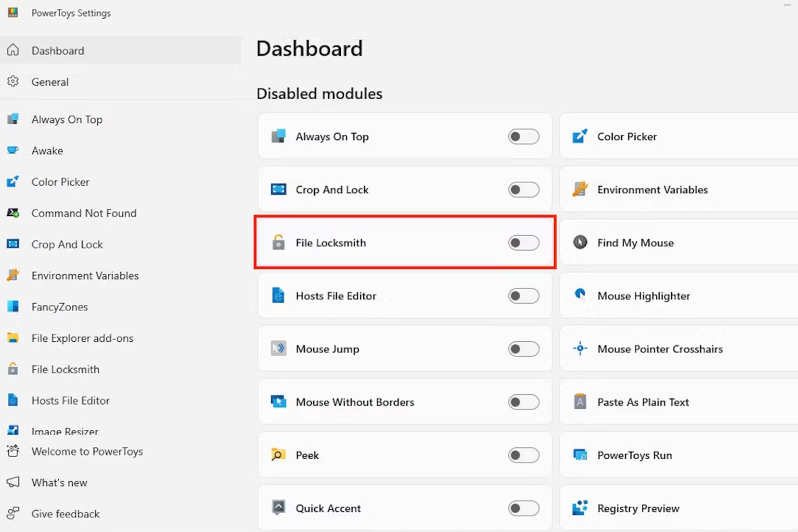Switch on Mouse Without Borders toggle

(523, 402)
